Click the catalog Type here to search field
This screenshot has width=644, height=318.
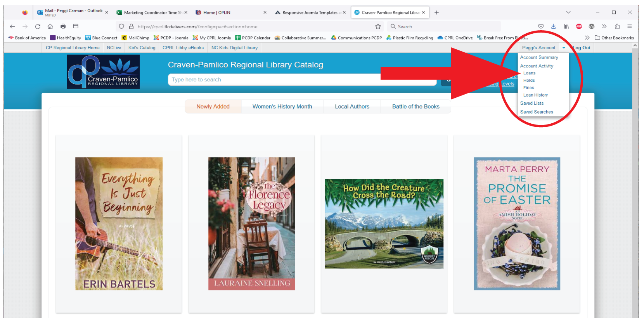(302, 79)
